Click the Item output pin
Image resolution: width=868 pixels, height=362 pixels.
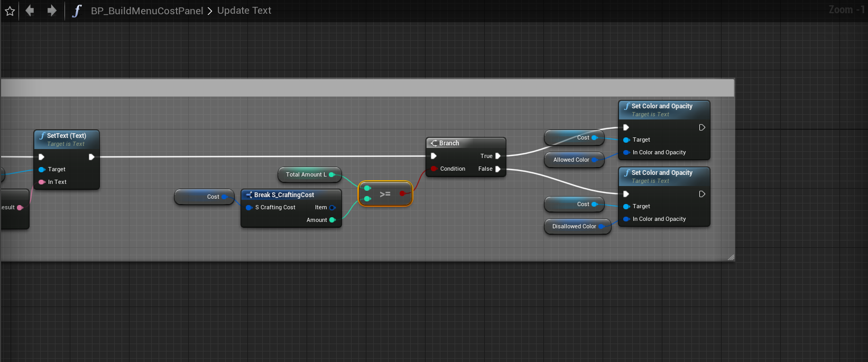tap(333, 208)
